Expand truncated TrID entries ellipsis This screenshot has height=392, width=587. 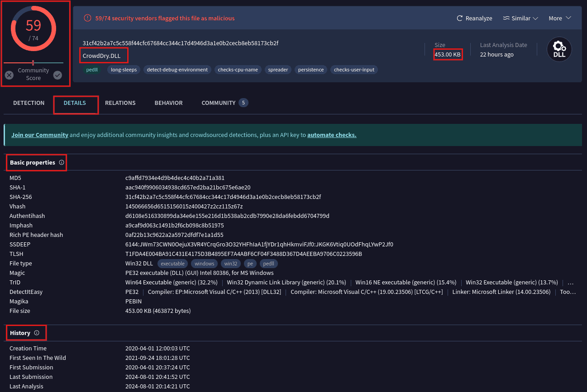[x=570, y=282]
